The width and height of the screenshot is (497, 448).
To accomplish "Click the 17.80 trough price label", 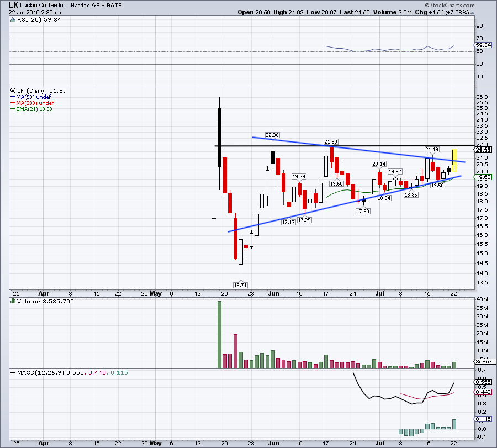I will tap(363, 211).
